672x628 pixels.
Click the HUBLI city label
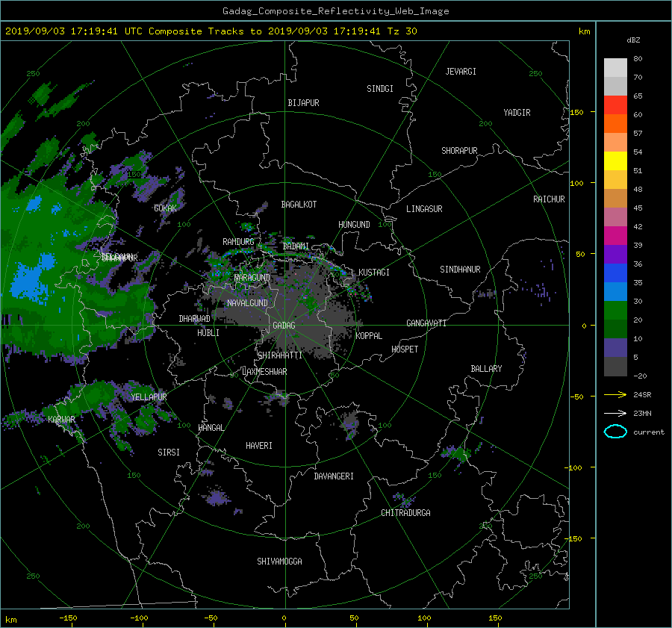pyautogui.click(x=208, y=333)
